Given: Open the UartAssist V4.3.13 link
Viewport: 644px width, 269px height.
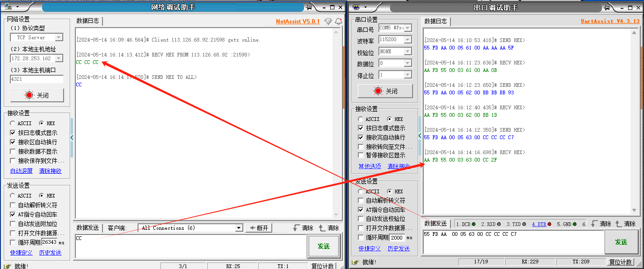Looking at the screenshot, I should [609, 21].
